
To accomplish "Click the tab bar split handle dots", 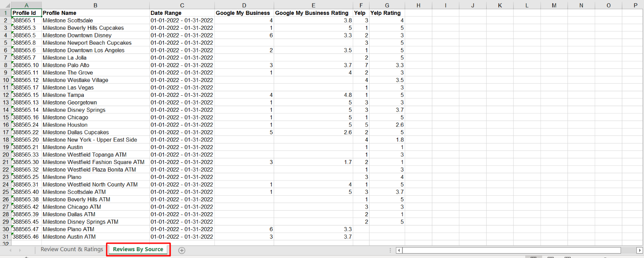I will [x=390, y=250].
